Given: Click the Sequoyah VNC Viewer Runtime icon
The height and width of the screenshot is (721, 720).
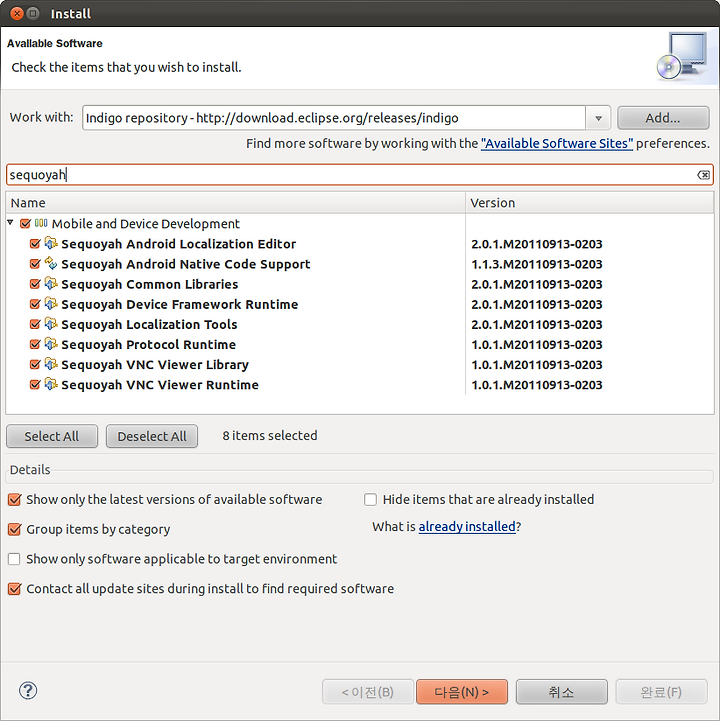Looking at the screenshot, I should [x=51, y=384].
